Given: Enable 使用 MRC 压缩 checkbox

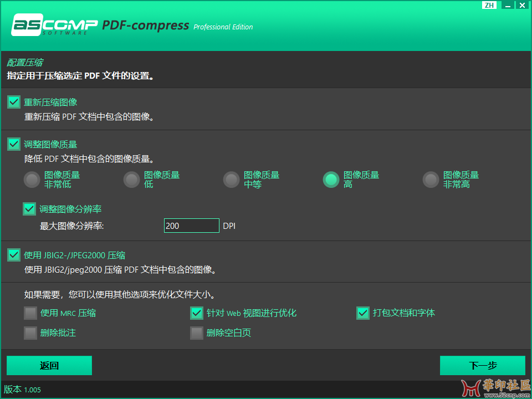Looking at the screenshot, I should click(x=30, y=313).
